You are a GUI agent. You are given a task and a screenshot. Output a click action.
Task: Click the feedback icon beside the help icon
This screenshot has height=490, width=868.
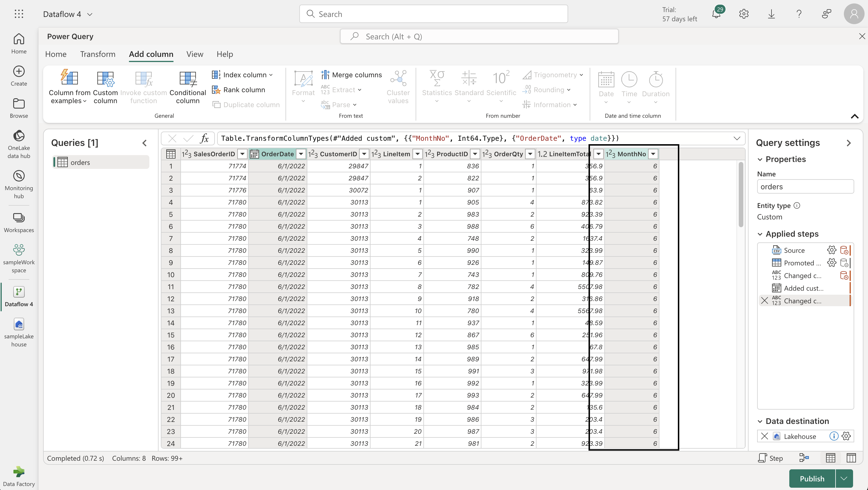826,14
